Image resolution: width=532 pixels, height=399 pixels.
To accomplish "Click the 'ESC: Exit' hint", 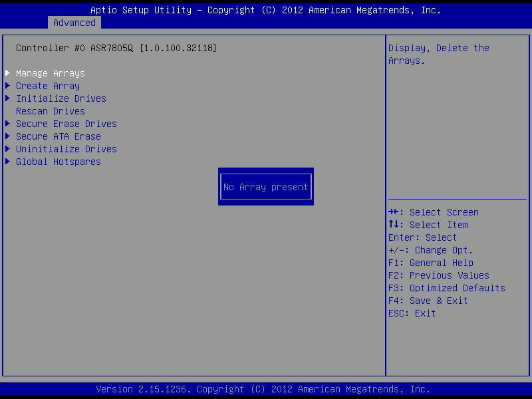I will tap(412, 313).
